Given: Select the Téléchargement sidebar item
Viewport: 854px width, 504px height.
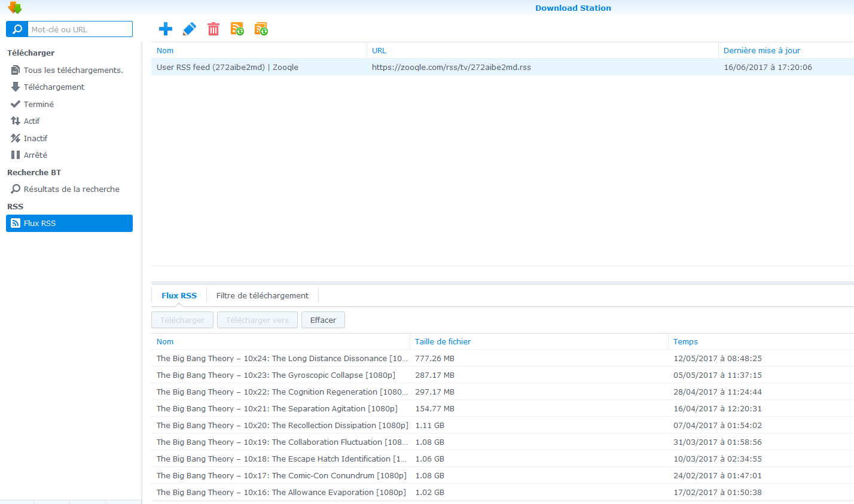Looking at the screenshot, I should [x=54, y=87].
